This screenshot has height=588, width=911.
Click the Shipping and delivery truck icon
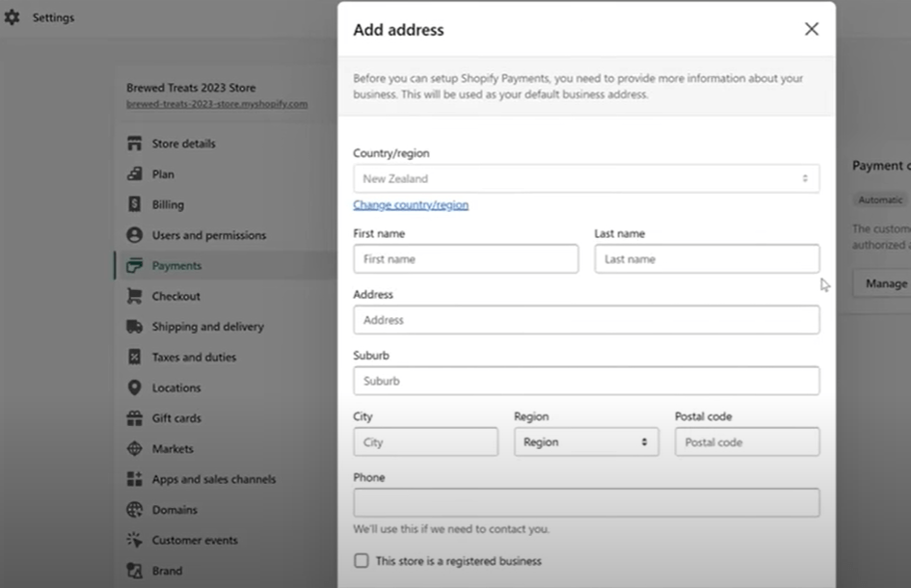point(134,327)
